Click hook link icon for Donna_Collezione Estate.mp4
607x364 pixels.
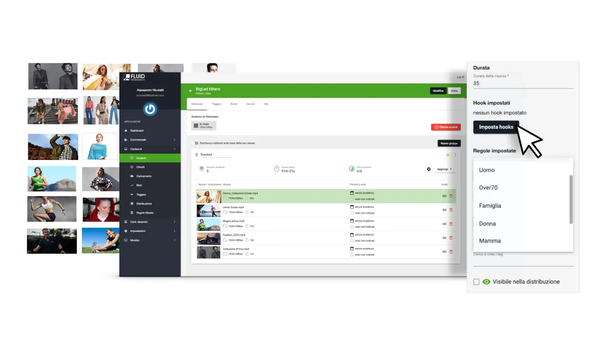click(x=444, y=196)
